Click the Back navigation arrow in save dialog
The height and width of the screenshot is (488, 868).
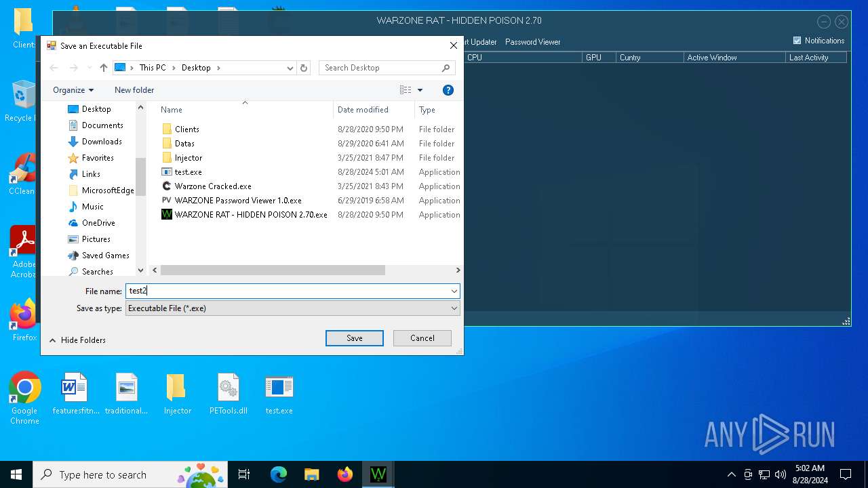[54, 68]
